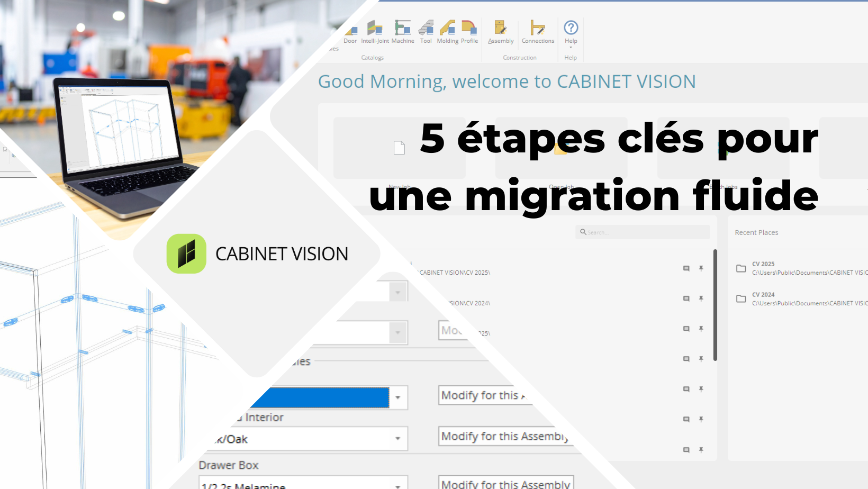Viewport: 868px width, 489px height.
Task: Click Modify for this button beside blue dropdown
Action: point(484,395)
